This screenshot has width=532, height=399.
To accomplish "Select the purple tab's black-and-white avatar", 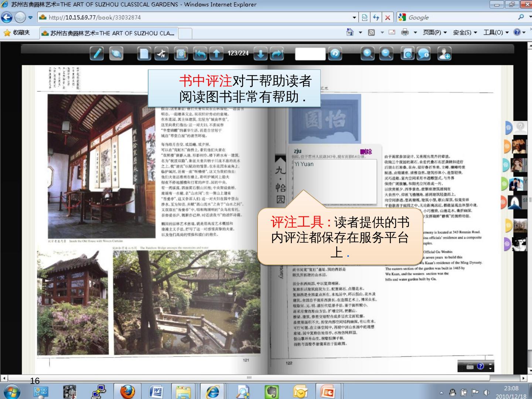I will [x=519, y=244].
